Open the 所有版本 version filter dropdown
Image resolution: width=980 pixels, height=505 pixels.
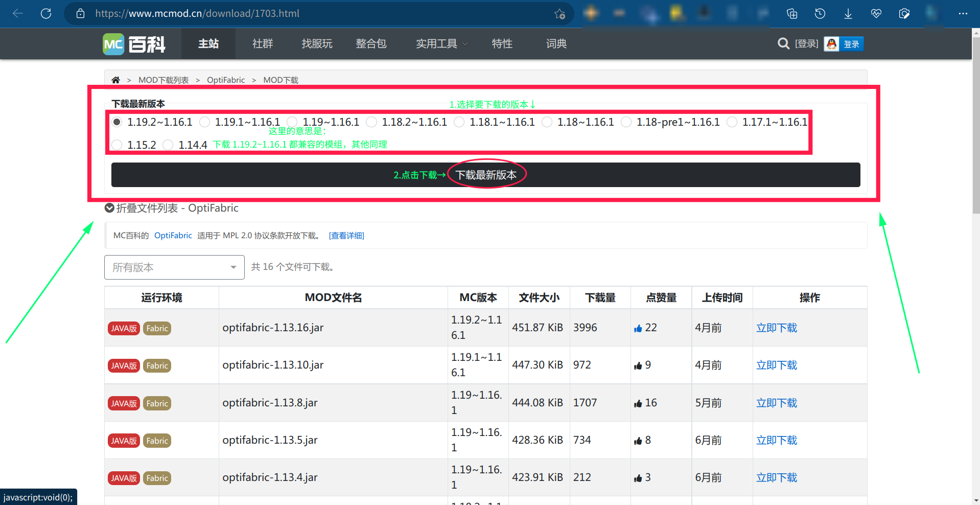click(x=174, y=267)
